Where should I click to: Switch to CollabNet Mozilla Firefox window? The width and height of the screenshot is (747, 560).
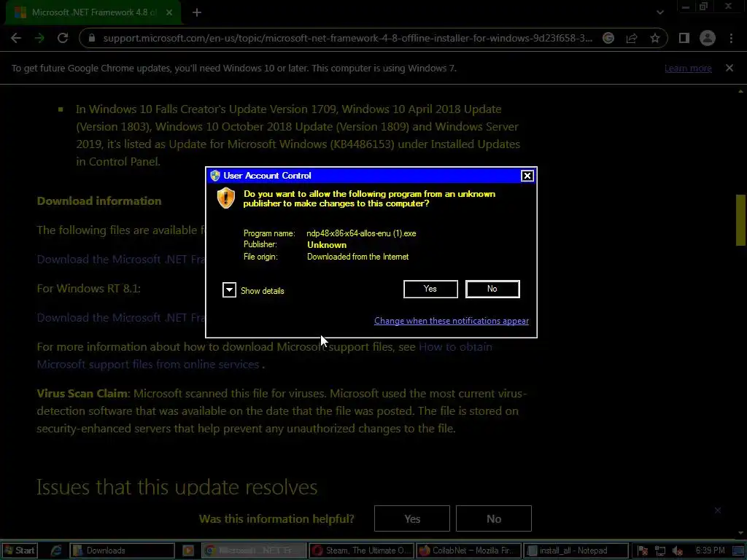pyautogui.click(x=469, y=551)
